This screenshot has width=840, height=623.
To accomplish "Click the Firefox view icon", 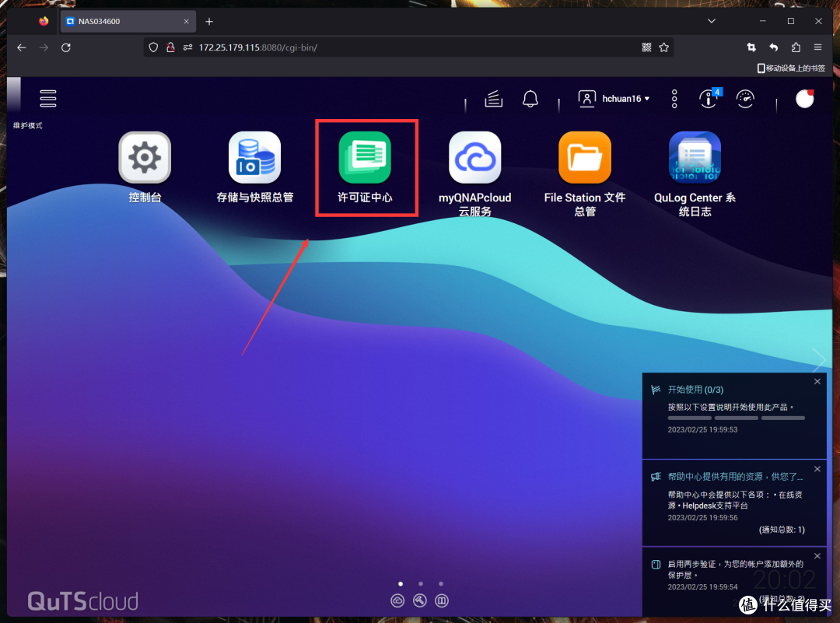I will 44,22.
